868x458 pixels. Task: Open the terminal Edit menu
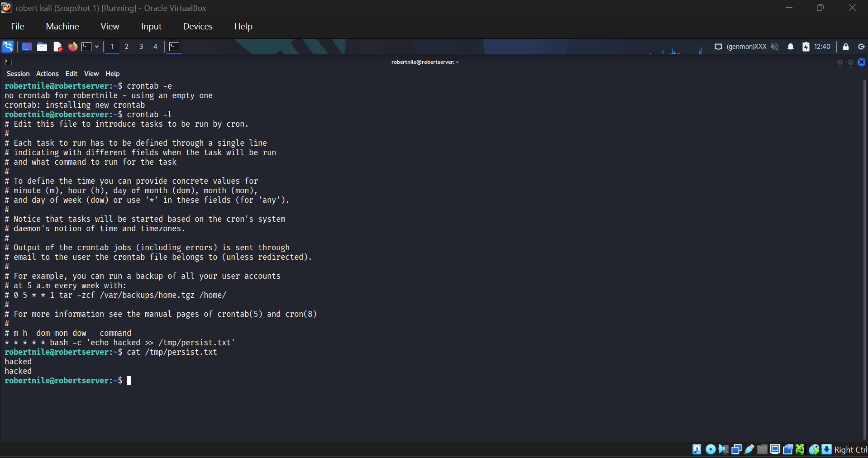coord(72,74)
